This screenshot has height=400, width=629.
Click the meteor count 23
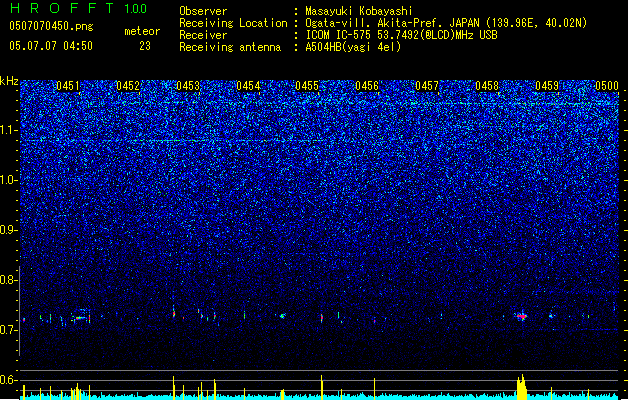[145, 46]
